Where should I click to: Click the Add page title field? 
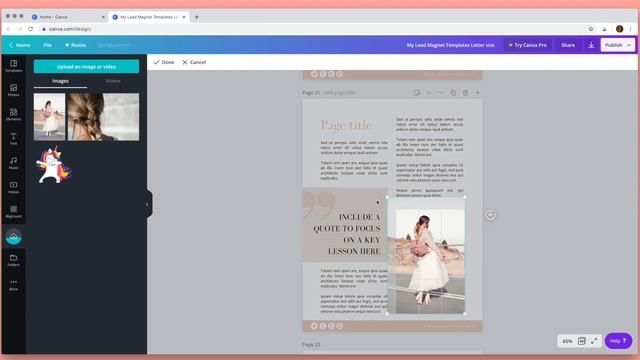[x=340, y=93]
